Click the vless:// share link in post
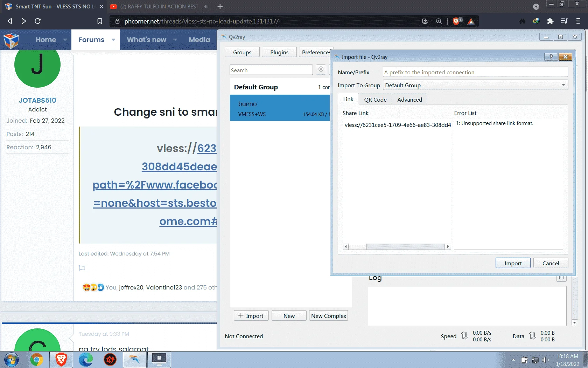This screenshot has width=588, height=368. (155, 185)
